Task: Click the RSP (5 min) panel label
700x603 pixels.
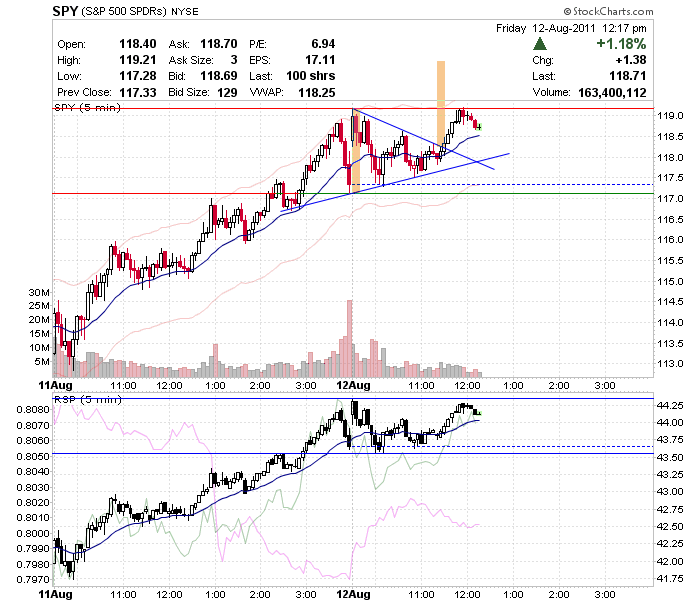Action: click(87, 399)
